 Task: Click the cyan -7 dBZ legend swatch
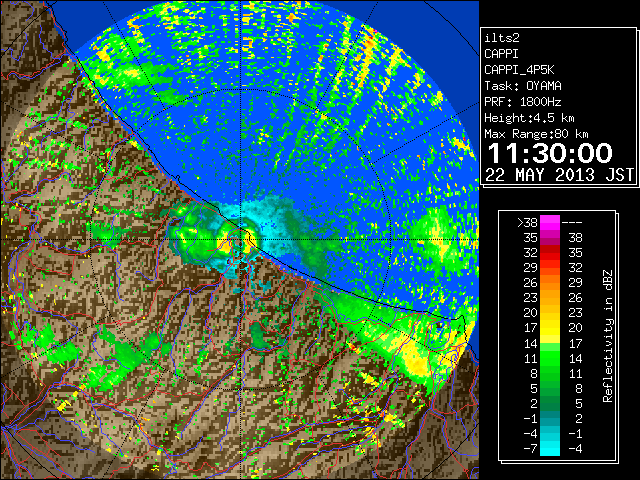[550, 449]
